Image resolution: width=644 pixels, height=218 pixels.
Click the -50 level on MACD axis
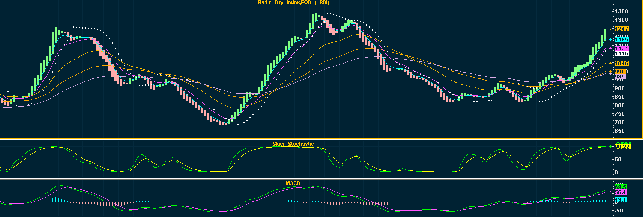point(619,211)
